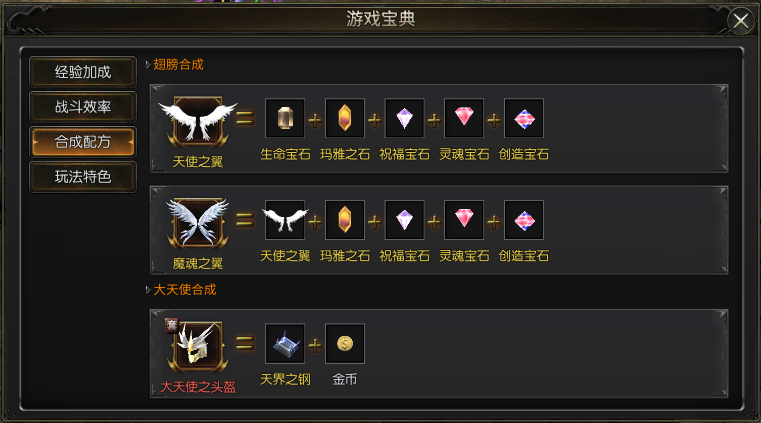The image size is (761, 423).
Task: Open the 玩法特色 tab
Action: tap(83, 177)
